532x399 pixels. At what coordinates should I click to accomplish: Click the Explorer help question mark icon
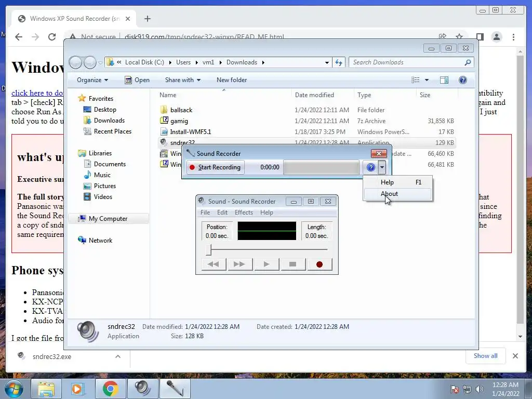(x=463, y=80)
